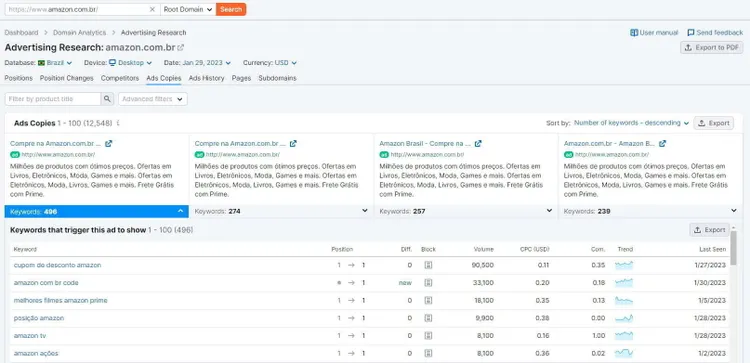Click block icon for posição amazon row
750x363 pixels.
click(x=428, y=318)
